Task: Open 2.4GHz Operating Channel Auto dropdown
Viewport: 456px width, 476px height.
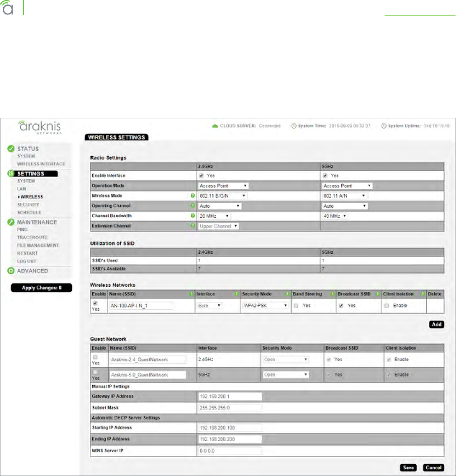Action: pyautogui.click(x=220, y=206)
